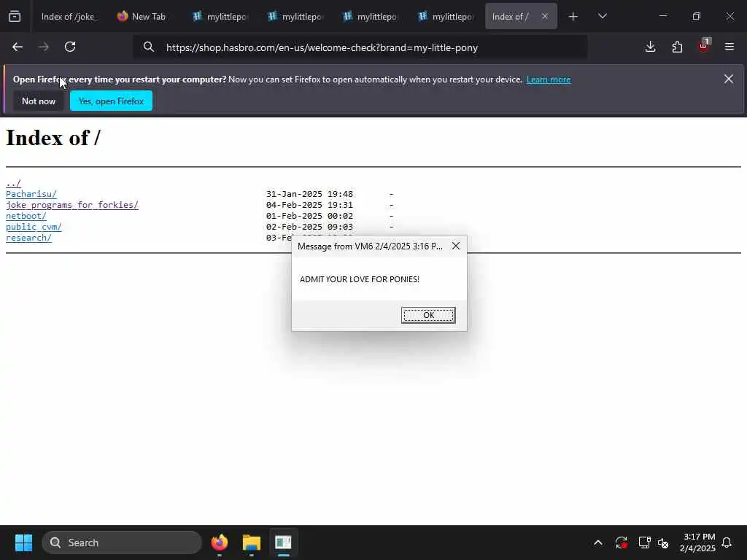Click the network display tray icon
The width and height of the screenshot is (747, 560).
[x=644, y=542]
